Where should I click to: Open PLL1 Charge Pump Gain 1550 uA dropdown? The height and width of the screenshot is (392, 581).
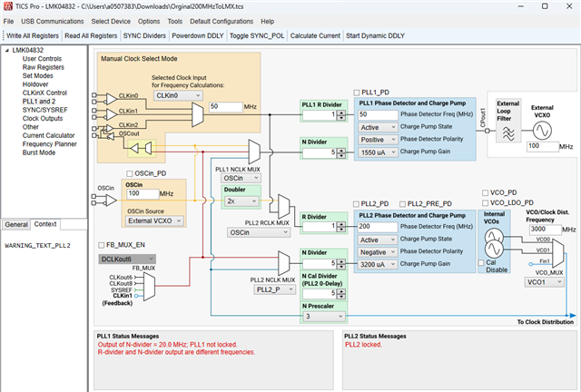[378, 152]
